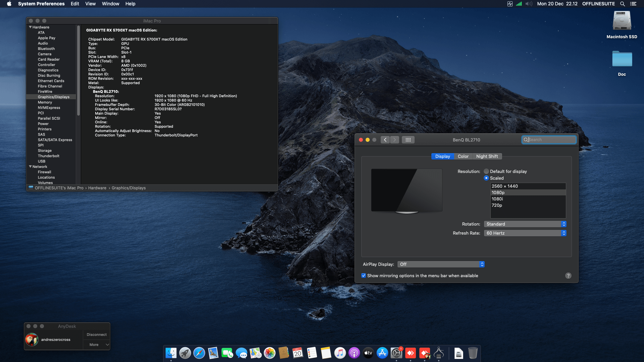
Task: Choose the 720p resolution in the list
Action: pyautogui.click(x=528, y=205)
